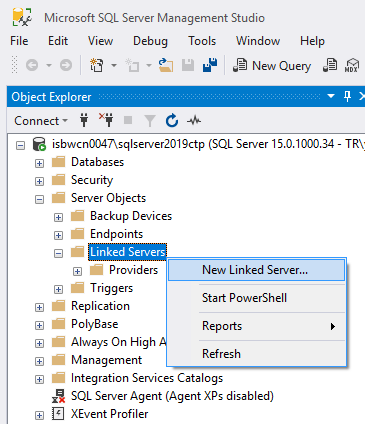The width and height of the screenshot is (365, 424).
Task: Expand the Providers folder
Action: 77,271
